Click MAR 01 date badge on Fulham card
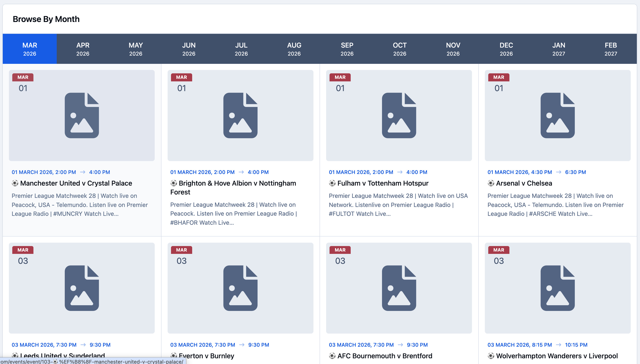This screenshot has width=640, height=364. (x=340, y=83)
